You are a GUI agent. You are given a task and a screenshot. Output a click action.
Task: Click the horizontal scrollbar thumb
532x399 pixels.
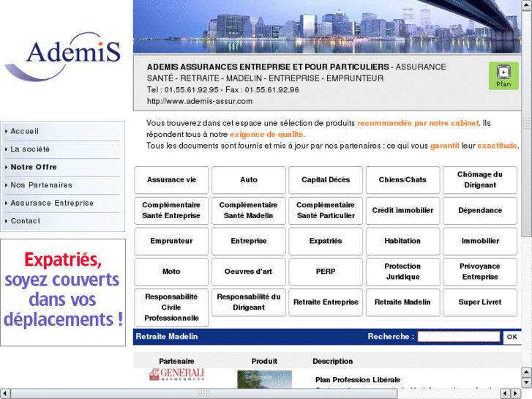(204, 394)
